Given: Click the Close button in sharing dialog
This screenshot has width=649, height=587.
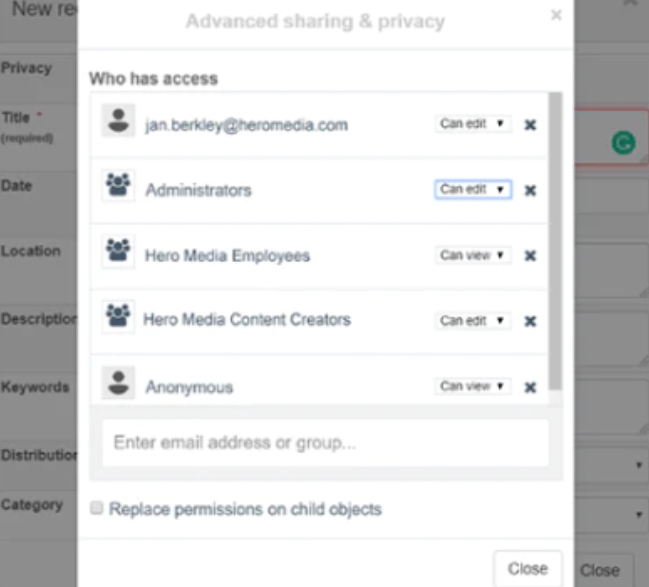Looking at the screenshot, I should point(528,568).
